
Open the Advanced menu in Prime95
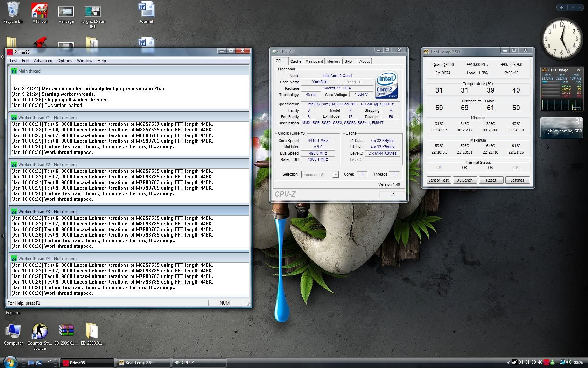point(43,61)
